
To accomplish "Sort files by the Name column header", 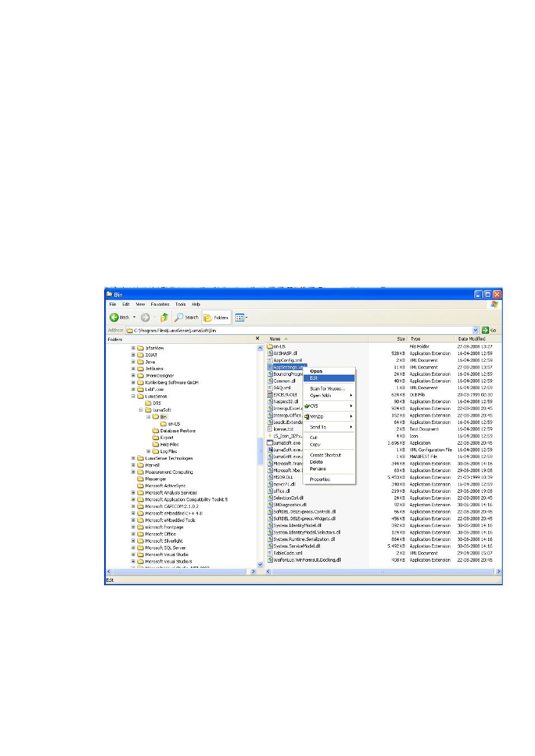I will (x=317, y=339).
